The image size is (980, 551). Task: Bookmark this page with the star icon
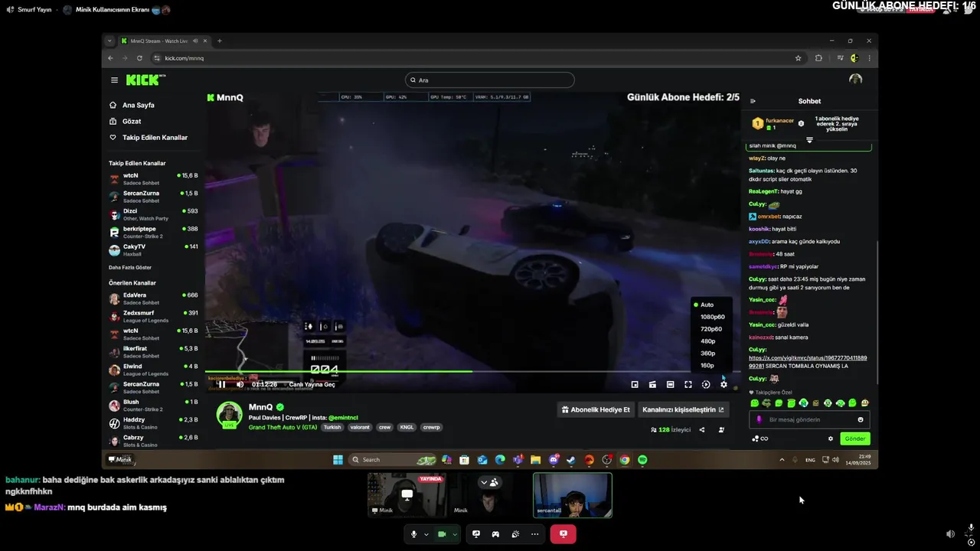(x=798, y=58)
